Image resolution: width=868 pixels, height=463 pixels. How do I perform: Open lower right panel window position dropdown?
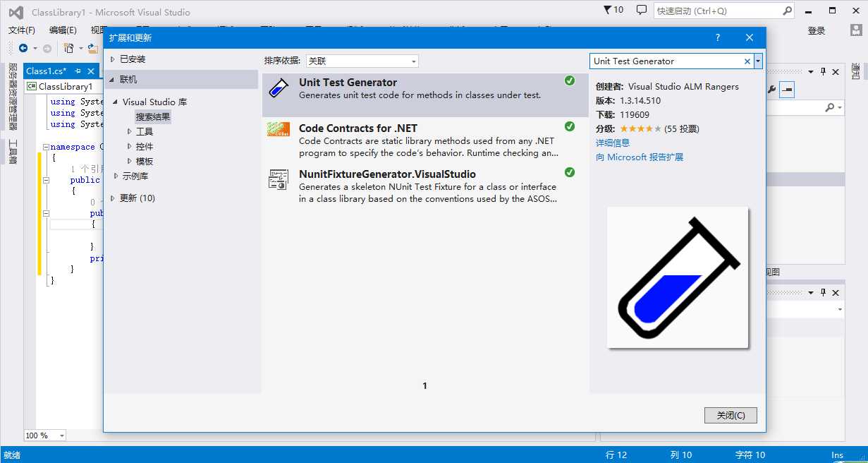click(811, 292)
